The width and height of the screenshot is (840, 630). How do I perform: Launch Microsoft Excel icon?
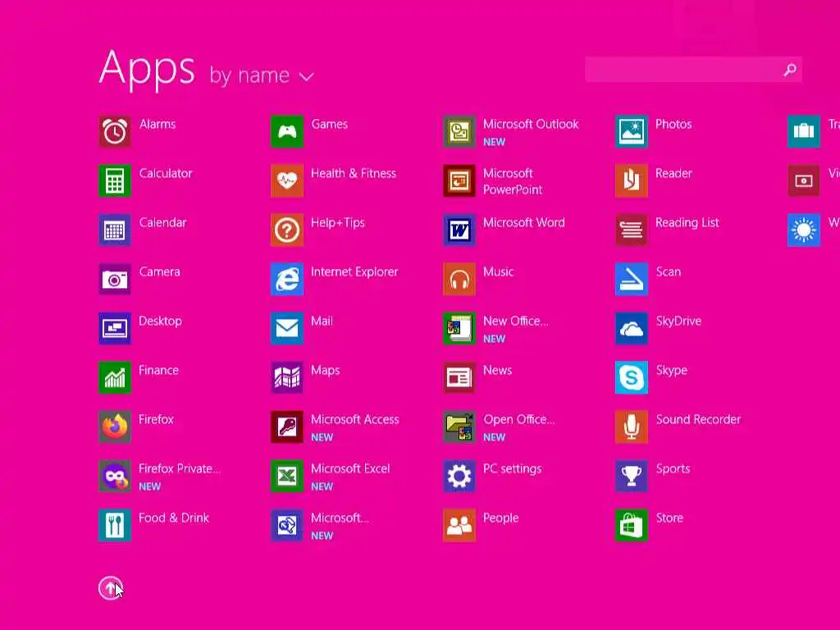click(287, 477)
